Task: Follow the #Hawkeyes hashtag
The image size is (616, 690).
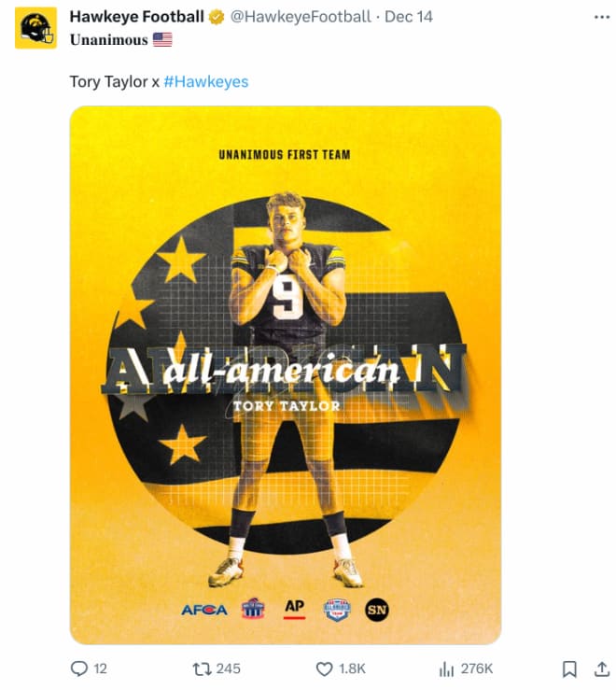Action: tap(206, 81)
